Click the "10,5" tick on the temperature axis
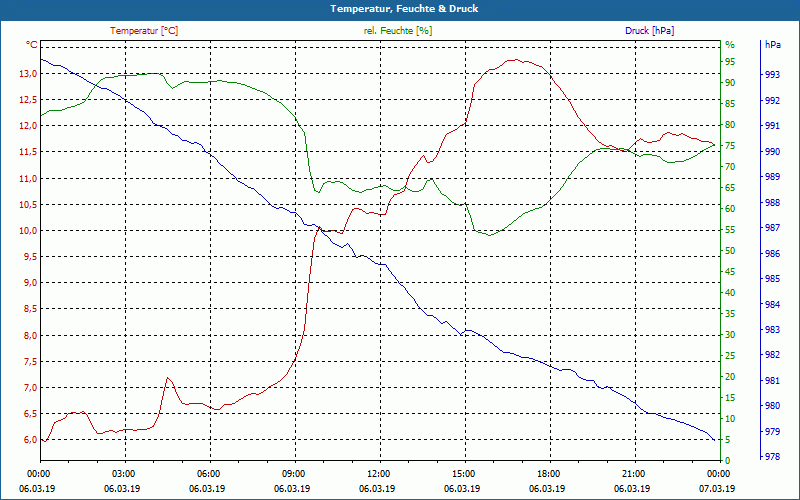The width and height of the screenshot is (800, 500). click(28, 205)
